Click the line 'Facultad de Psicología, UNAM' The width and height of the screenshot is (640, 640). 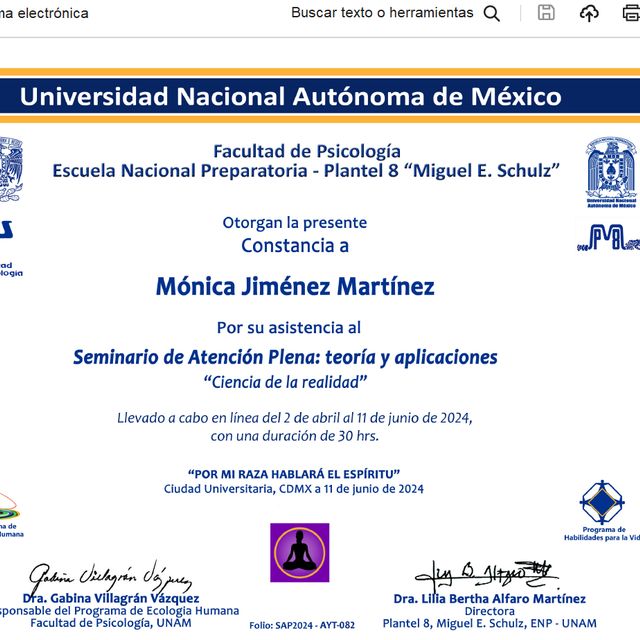click(x=111, y=623)
